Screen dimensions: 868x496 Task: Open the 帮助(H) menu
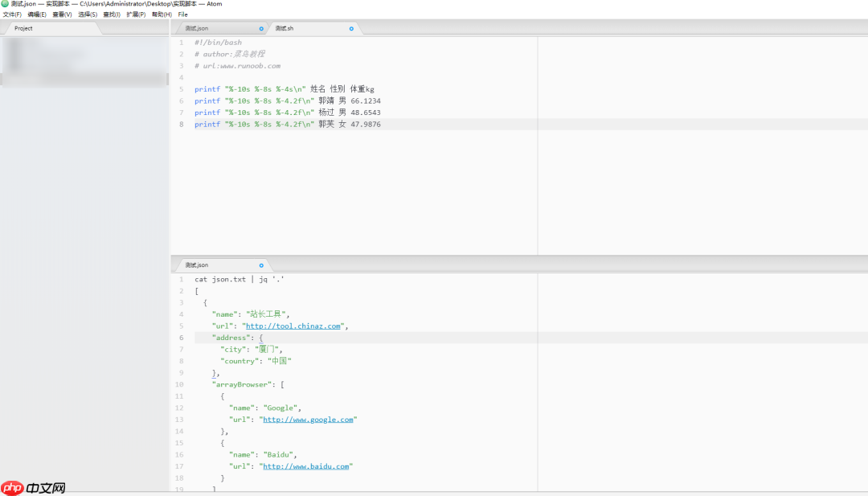point(162,14)
